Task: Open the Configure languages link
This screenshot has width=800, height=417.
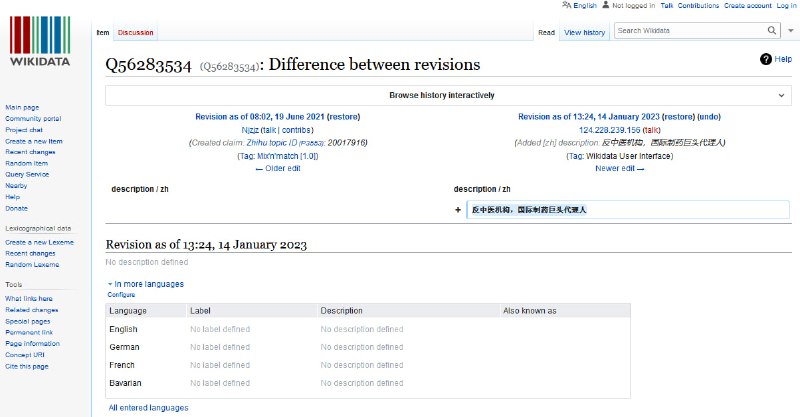Action: point(121,295)
